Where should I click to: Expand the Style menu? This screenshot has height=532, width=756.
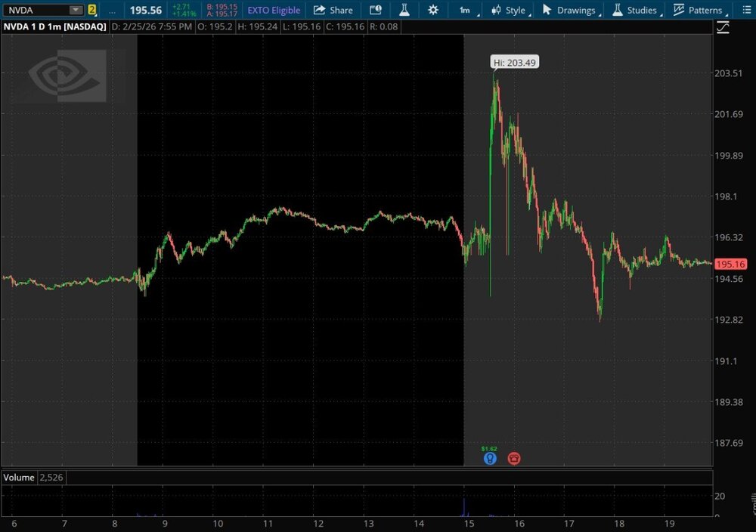pos(509,11)
